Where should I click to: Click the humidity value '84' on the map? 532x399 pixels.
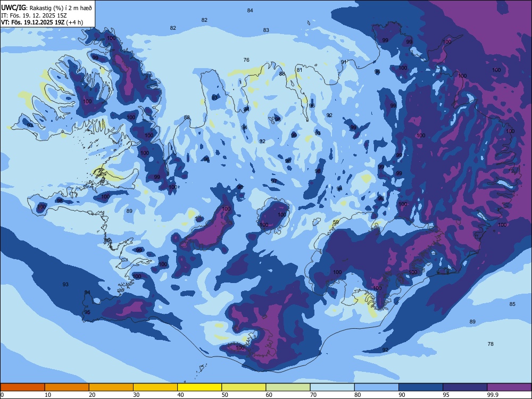click(x=250, y=11)
